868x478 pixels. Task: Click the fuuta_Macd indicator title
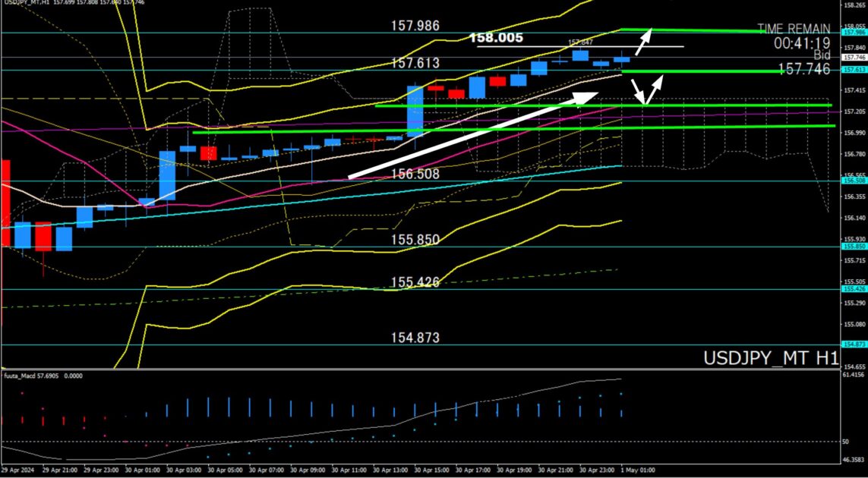tap(23, 376)
